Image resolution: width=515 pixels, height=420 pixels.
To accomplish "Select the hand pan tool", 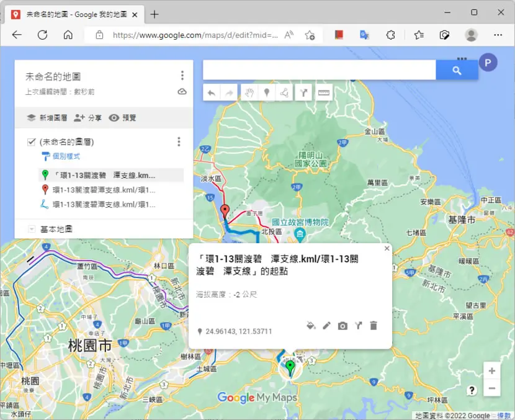I will tap(249, 93).
